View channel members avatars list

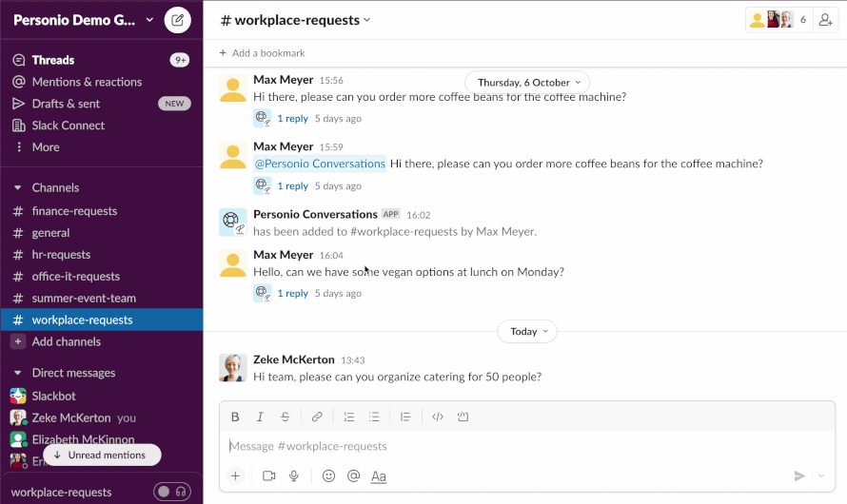(x=778, y=21)
